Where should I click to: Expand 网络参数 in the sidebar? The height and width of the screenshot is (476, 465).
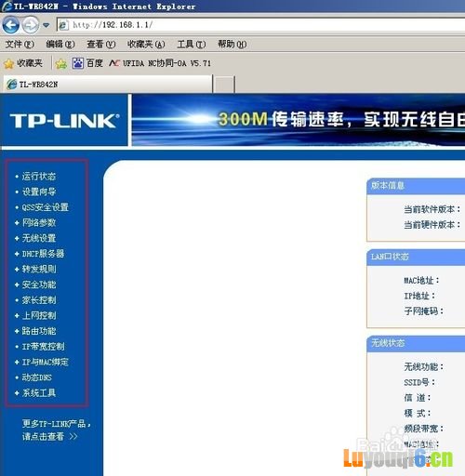tap(39, 223)
